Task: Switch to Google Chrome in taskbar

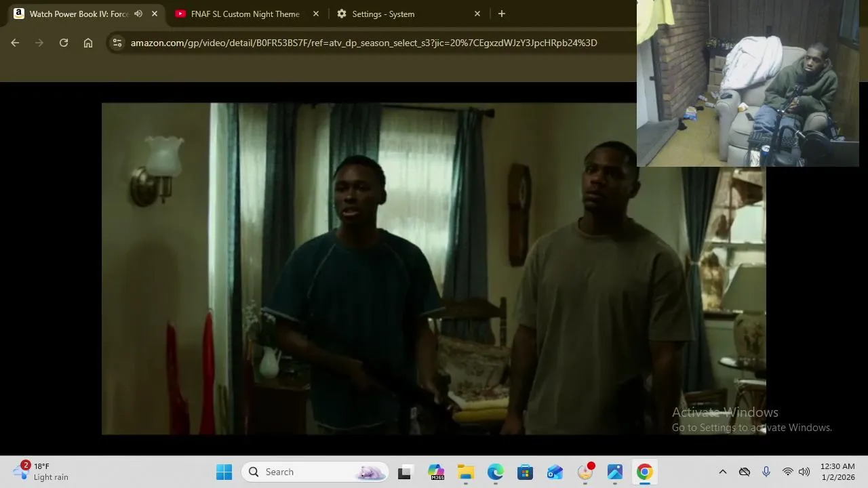Action: (645, 472)
